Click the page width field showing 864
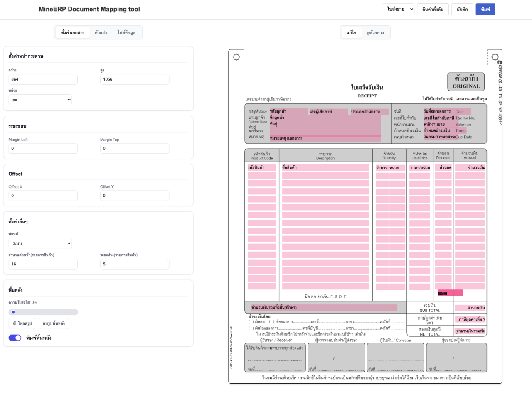The width and height of the screenshot is (532, 397). pyautogui.click(x=43, y=79)
